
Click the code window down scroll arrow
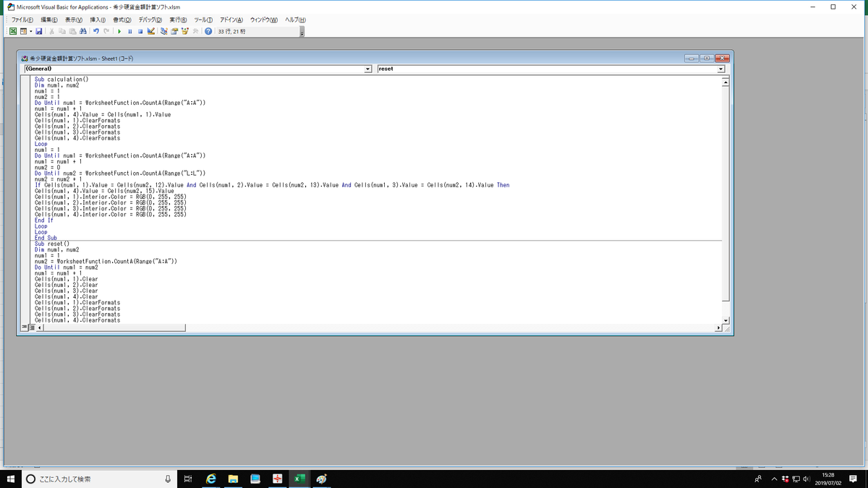pos(726,319)
